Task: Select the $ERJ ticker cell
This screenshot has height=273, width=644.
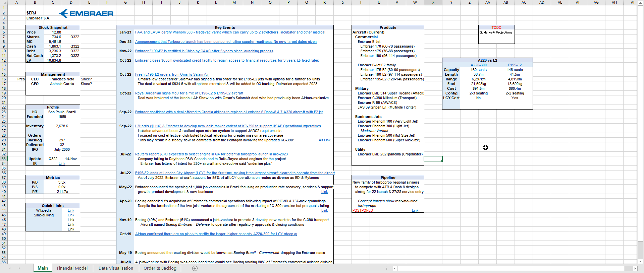Action: coord(31,13)
